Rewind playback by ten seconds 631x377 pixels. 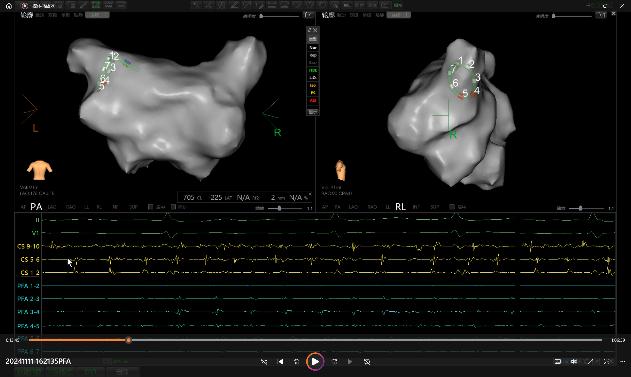coord(297,362)
